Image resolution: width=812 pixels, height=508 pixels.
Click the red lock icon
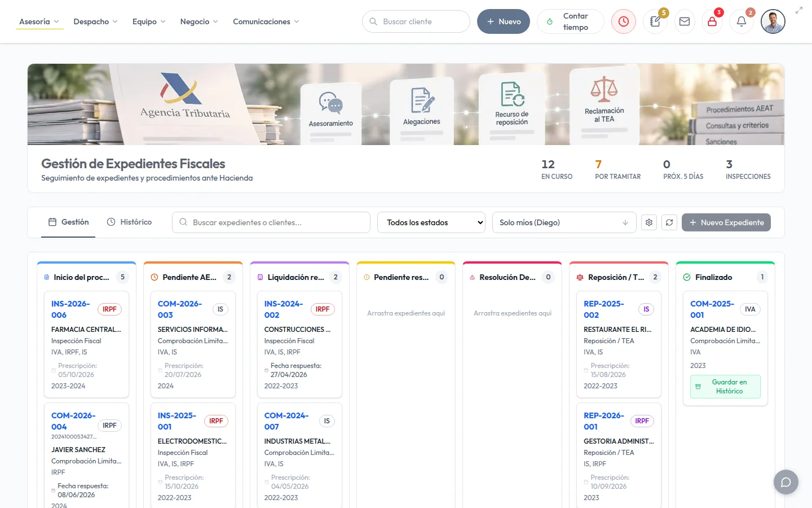pyautogui.click(x=712, y=21)
